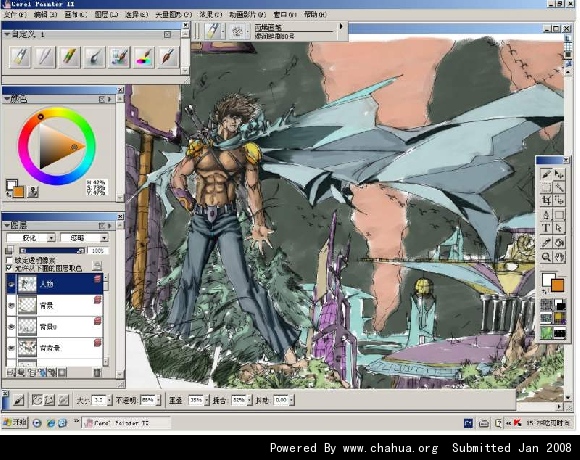Open the 文件(F) menu
Image resolution: width=580 pixels, height=460 pixels.
click(x=15, y=15)
